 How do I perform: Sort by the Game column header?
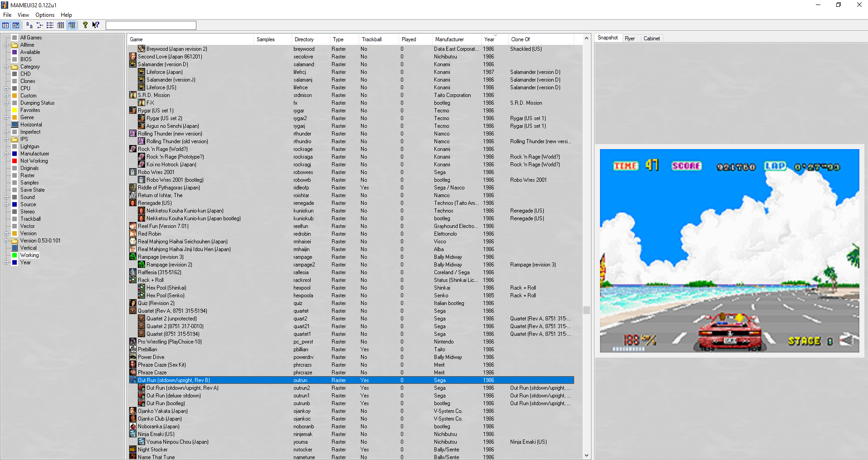click(x=190, y=39)
